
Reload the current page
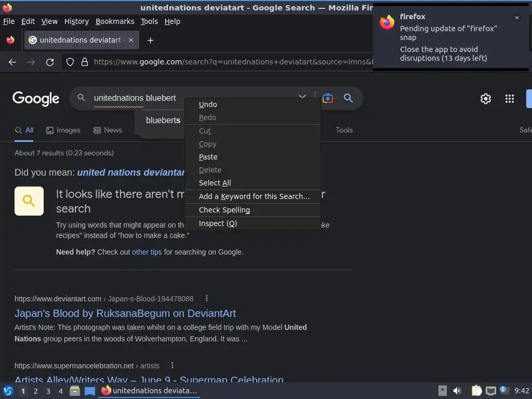[50, 62]
